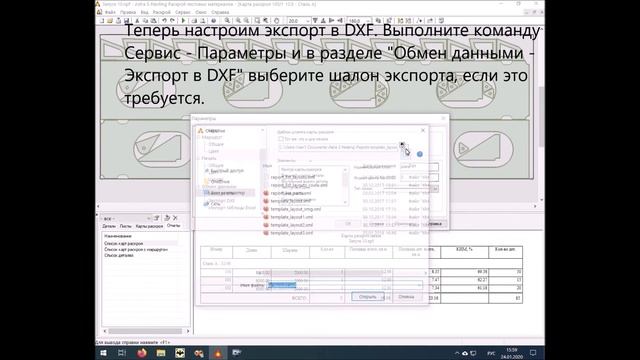This screenshot has width=640, height=360.
Task: Click the camera recorder taskbar icon
Action: point(237,353)
